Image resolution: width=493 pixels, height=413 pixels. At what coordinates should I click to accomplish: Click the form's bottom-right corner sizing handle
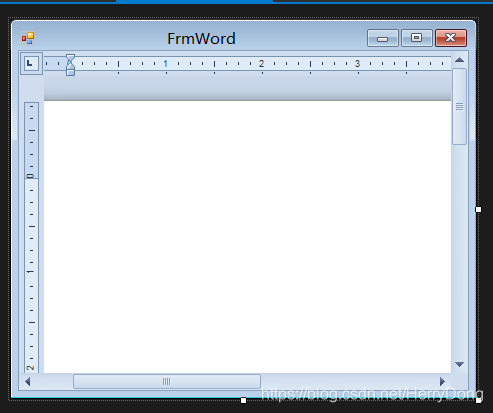coord(478,400)
